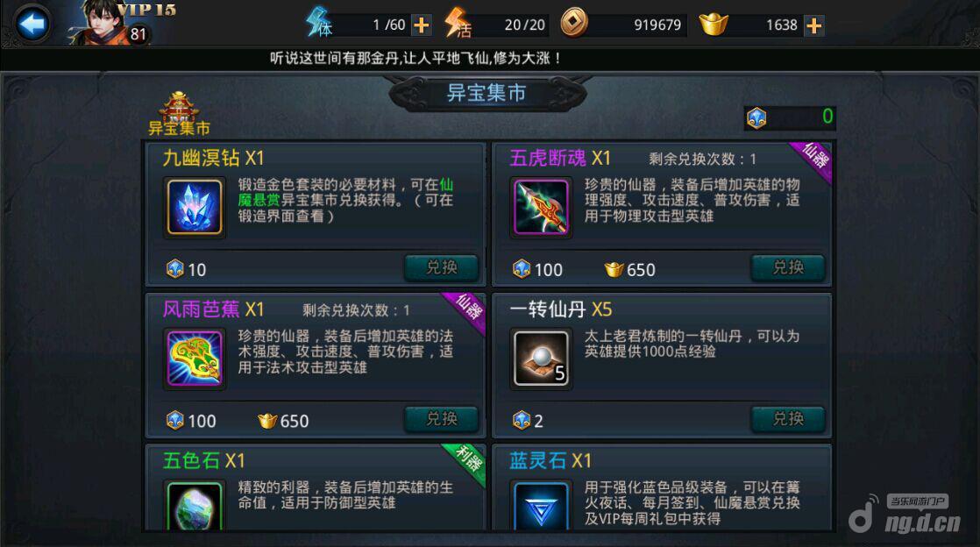Image resolution: width=980 pixels, height=547 pixels.
Task: Exchange 九幽溟钻 with the 兑换 button
Action: (x=441, y=267)
